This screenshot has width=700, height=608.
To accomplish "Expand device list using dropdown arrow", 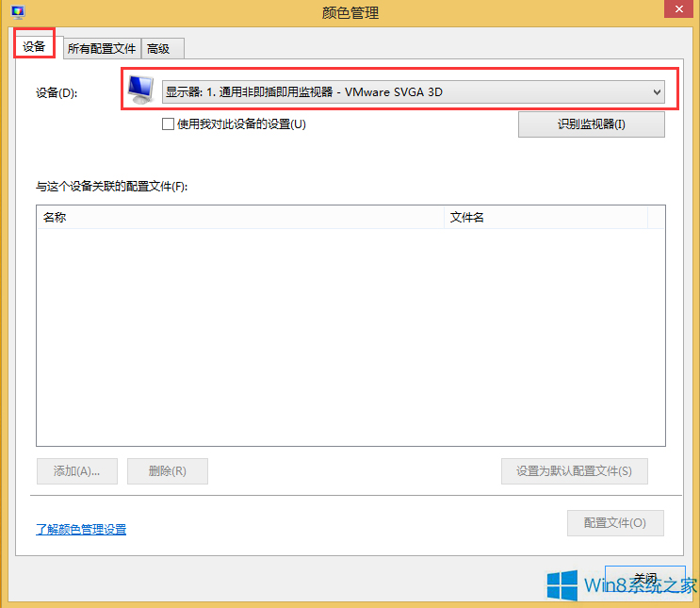I will point(657,92).
